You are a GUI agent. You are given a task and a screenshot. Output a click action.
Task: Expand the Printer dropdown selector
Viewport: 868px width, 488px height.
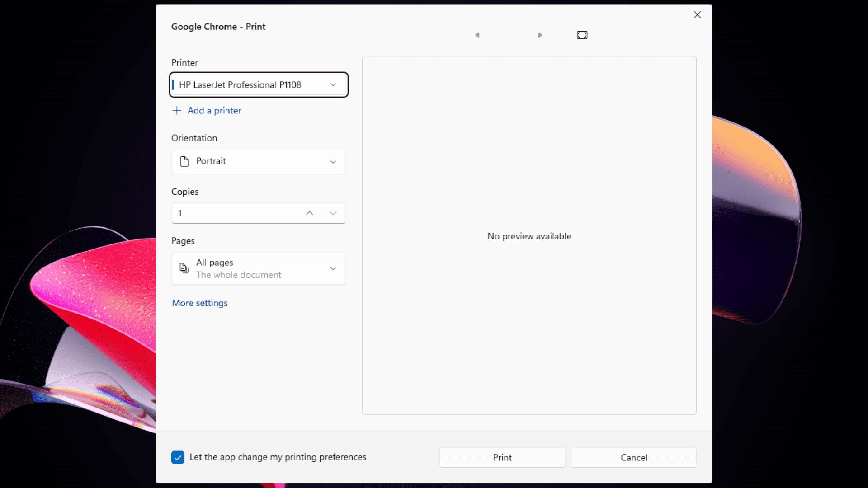point(333,84)
